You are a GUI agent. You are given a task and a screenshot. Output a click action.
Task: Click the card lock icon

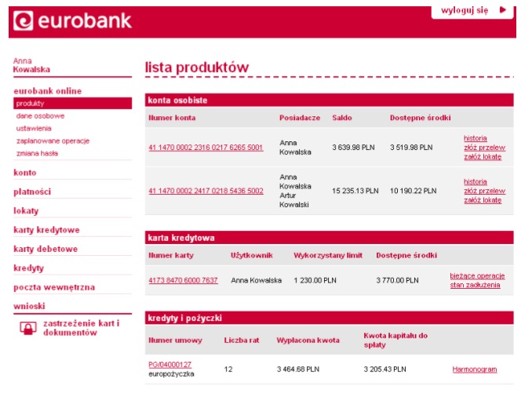pos(28,328)
